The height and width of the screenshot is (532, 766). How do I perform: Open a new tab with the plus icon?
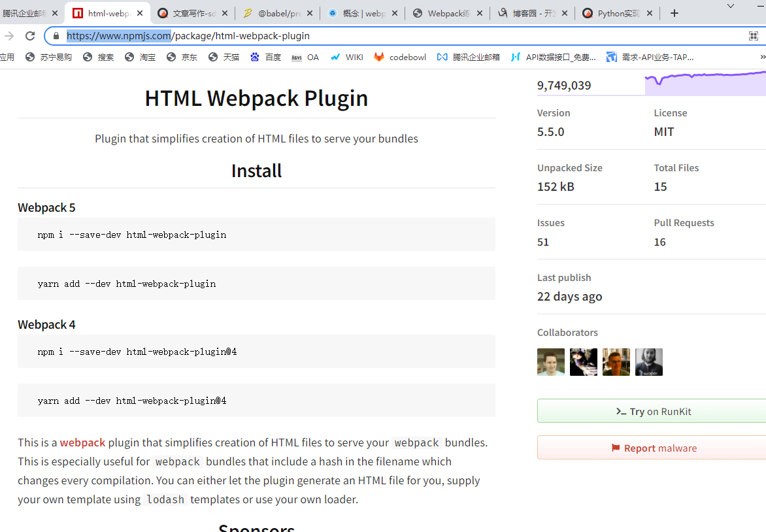(x=674, y=13)
